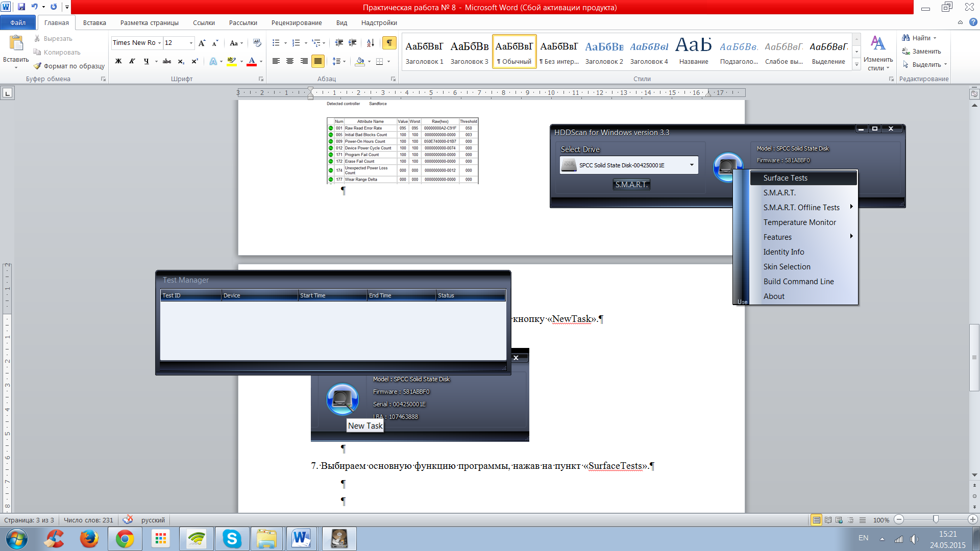Image resolution: width=980 pixels, height=551 pixels.
Task: Toggle paragraph marks display (¶) button
Action: click(x=389, y=43)
